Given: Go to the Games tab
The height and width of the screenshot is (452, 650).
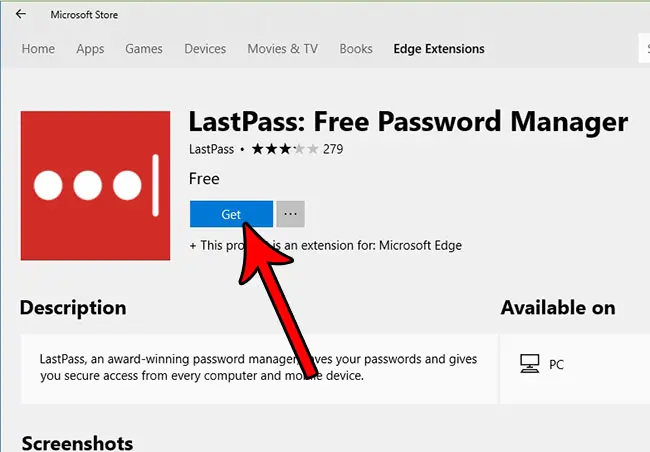Looking at the screenshot, I should [144, 49].
